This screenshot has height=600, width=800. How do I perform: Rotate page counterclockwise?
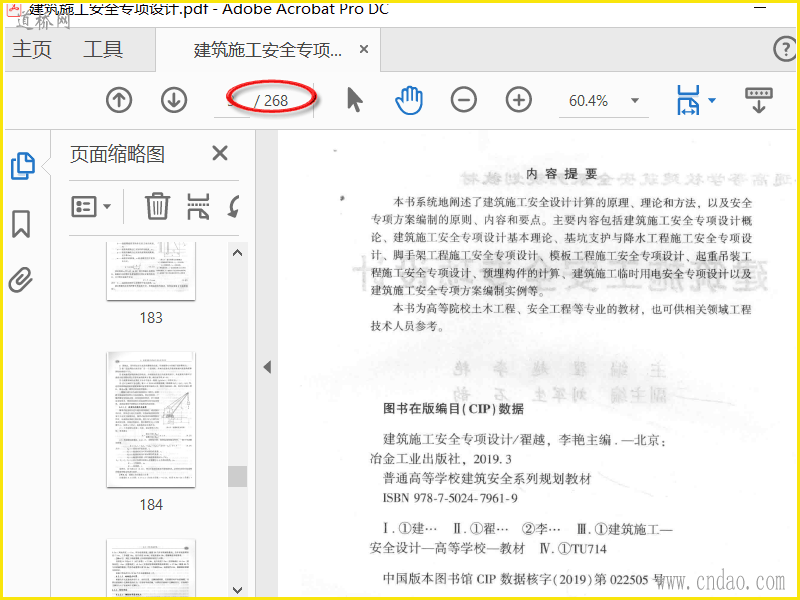coord(234,207)
